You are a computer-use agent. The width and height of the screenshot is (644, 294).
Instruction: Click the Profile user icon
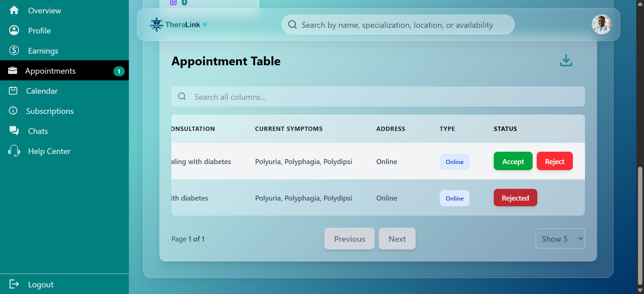click(14, 30)
